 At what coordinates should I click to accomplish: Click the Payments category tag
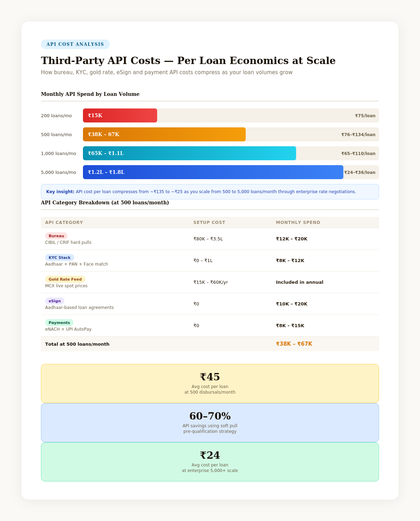pyautogui.click(x=59, y=323)
